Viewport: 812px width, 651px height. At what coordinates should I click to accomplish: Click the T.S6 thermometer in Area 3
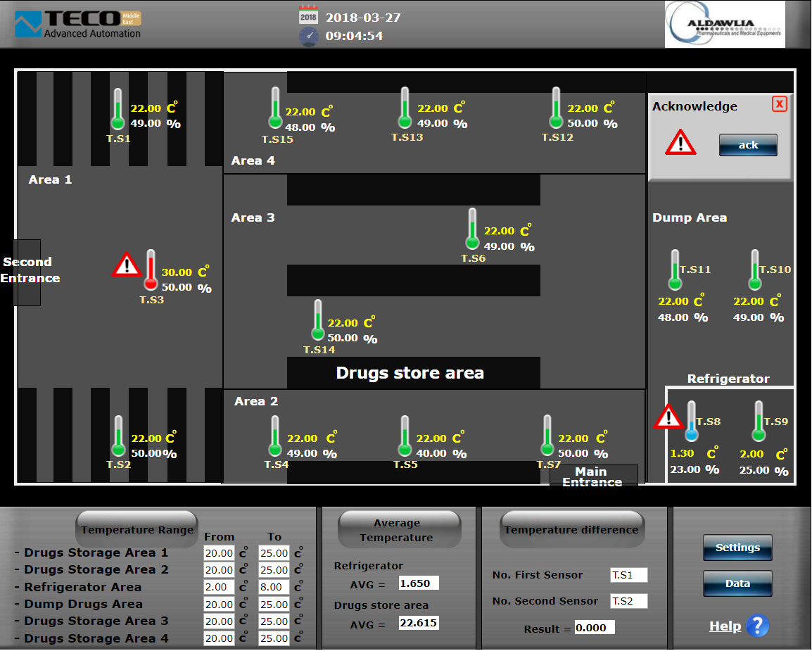(x=472, y=229)
